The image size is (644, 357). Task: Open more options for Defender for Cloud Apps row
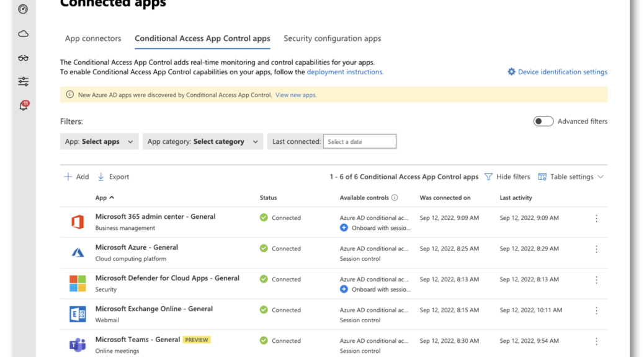pos(596,280)
